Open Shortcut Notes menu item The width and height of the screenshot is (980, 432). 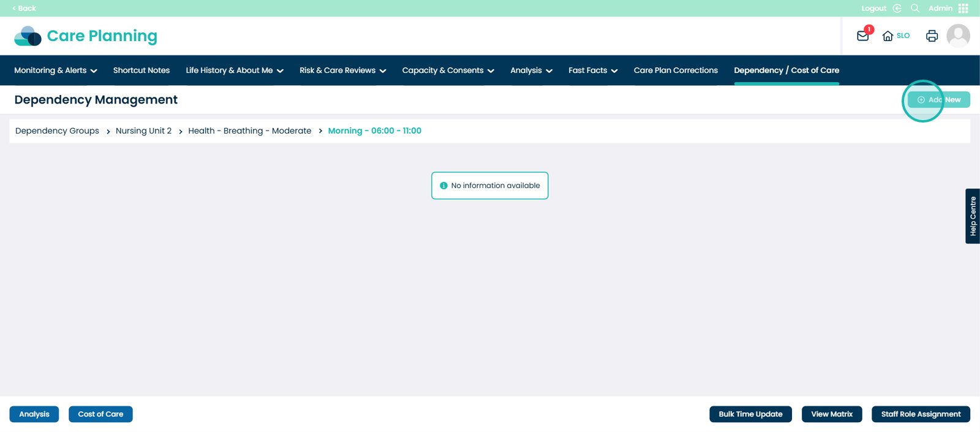(x=141, y=70)
